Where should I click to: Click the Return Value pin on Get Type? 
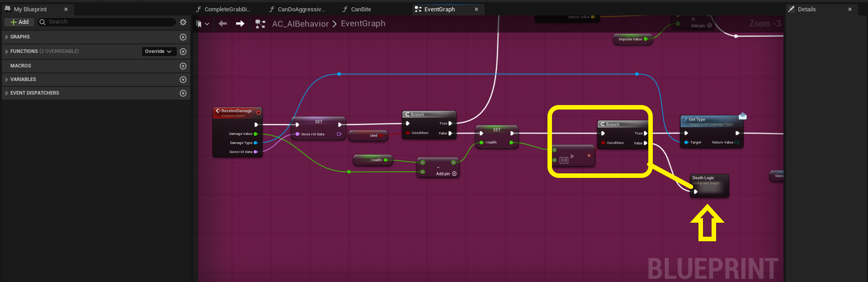[x=737, y=143]
